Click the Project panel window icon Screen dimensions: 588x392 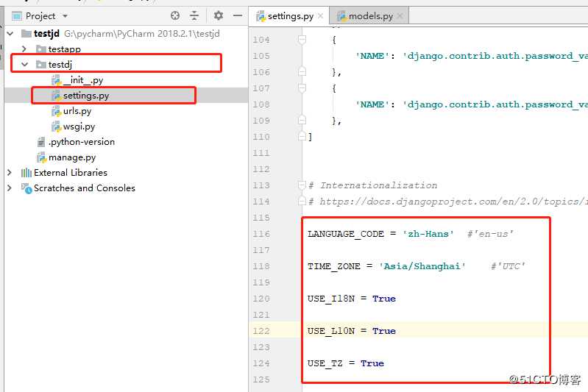click(17, 16)
